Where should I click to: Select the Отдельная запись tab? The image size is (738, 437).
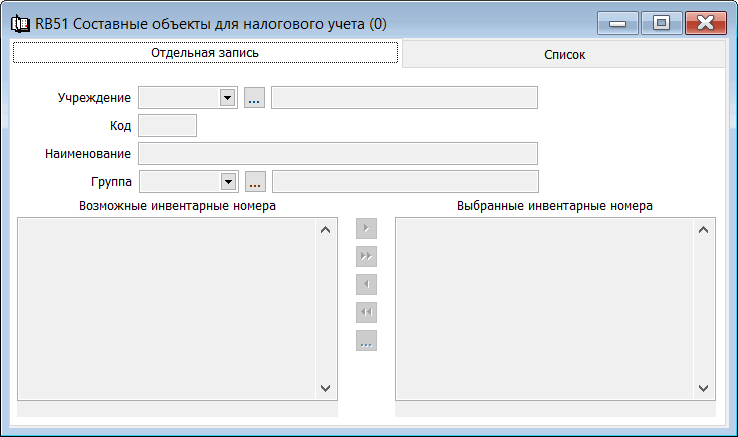[x=205, y=52]
